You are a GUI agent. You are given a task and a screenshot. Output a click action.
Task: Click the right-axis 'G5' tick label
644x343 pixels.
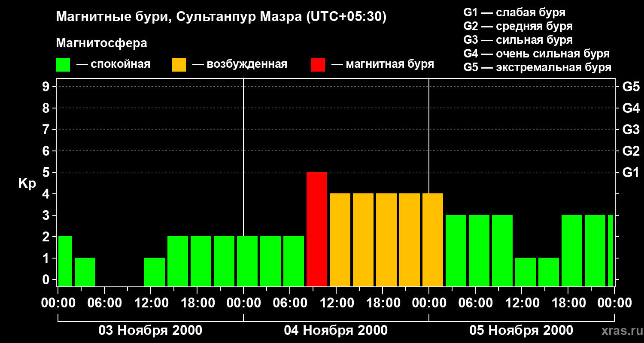(x=631, y=87)
